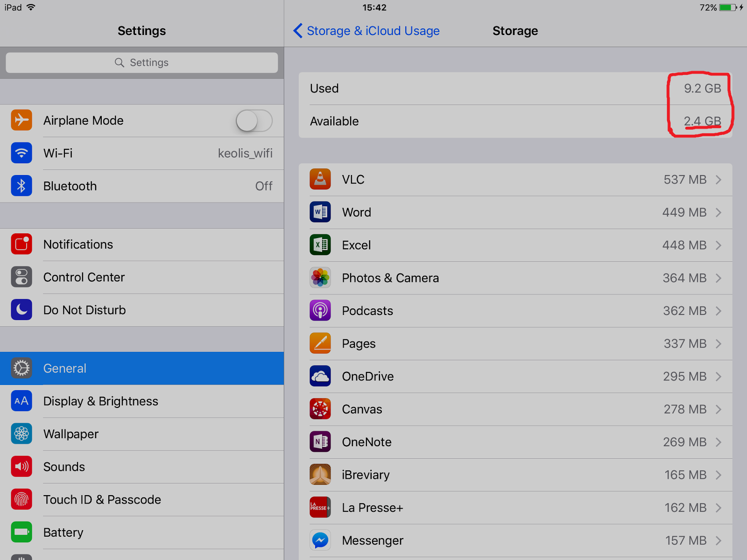Tap the Settings search field

(x=142, y=63)
